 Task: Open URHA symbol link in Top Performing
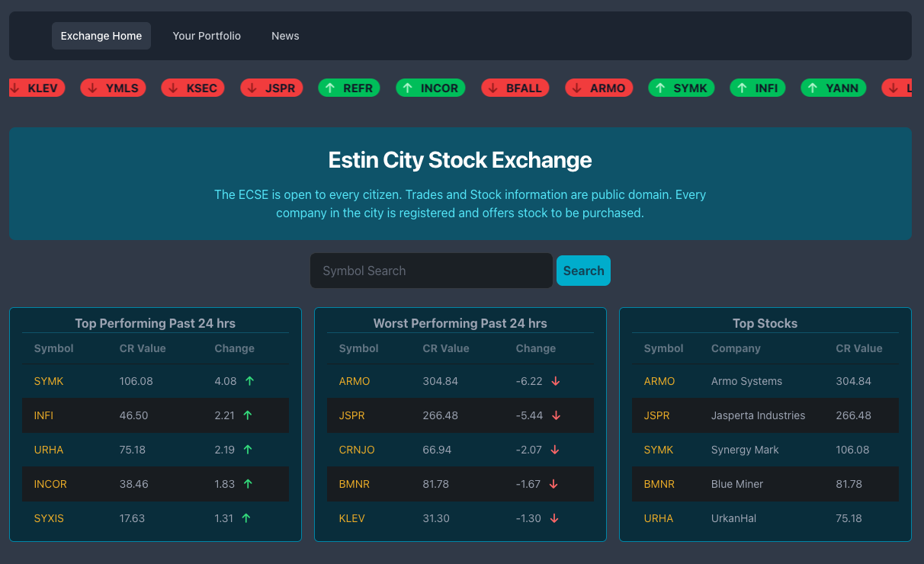(49, 450)
